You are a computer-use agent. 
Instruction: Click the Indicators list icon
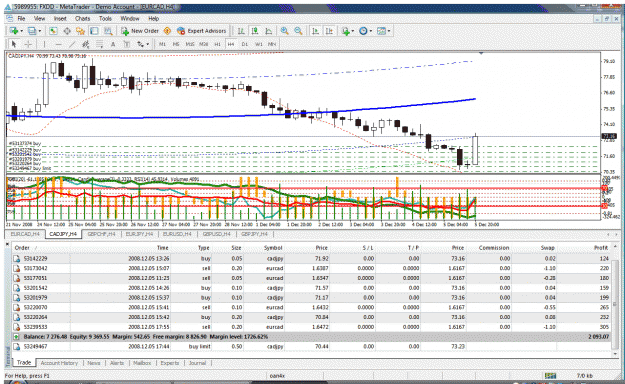click(346, 31)
